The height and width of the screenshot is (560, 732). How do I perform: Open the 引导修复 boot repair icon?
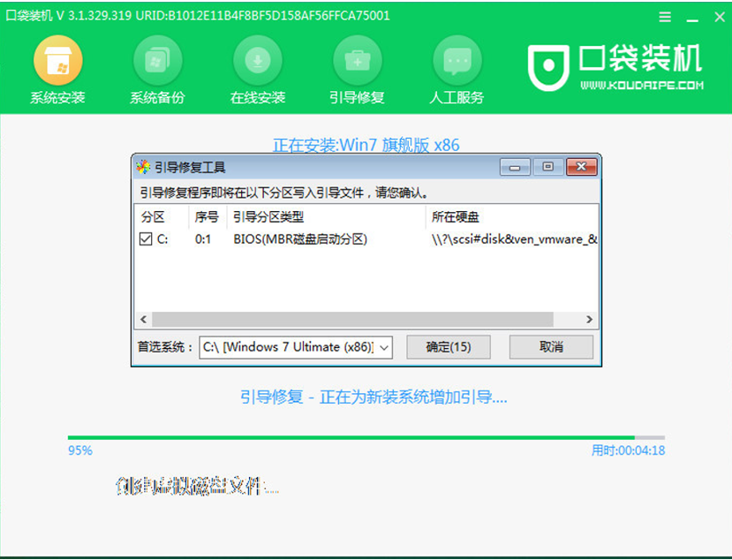[357, 62]
